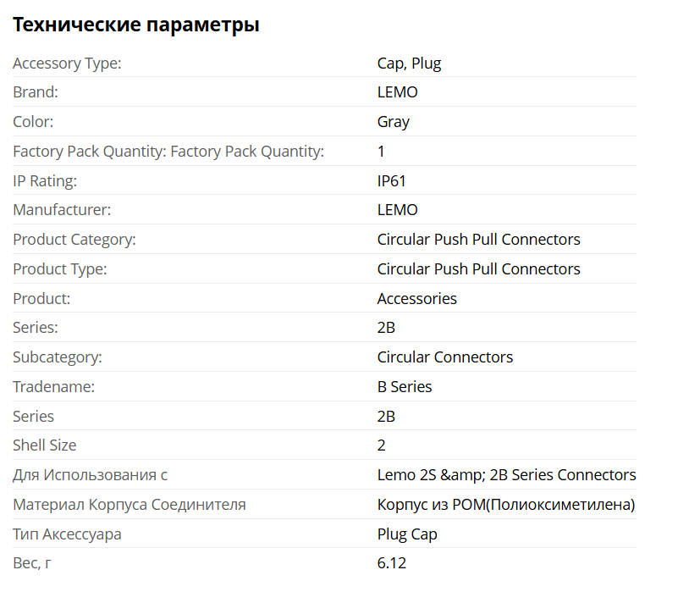The image size is (700, 592).
Task: Click the 'Factory Pack Quantity' label
Action: pos(168,152)
